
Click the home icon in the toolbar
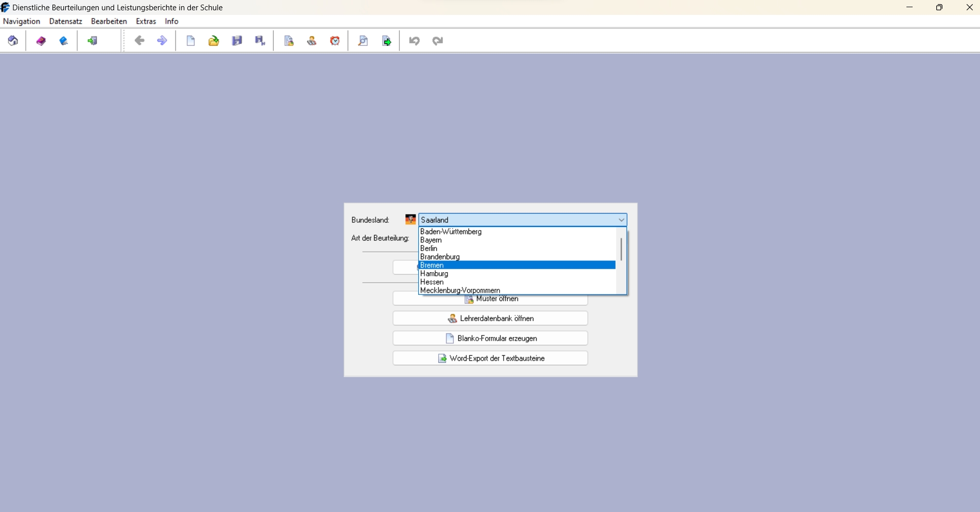[13, 41]
